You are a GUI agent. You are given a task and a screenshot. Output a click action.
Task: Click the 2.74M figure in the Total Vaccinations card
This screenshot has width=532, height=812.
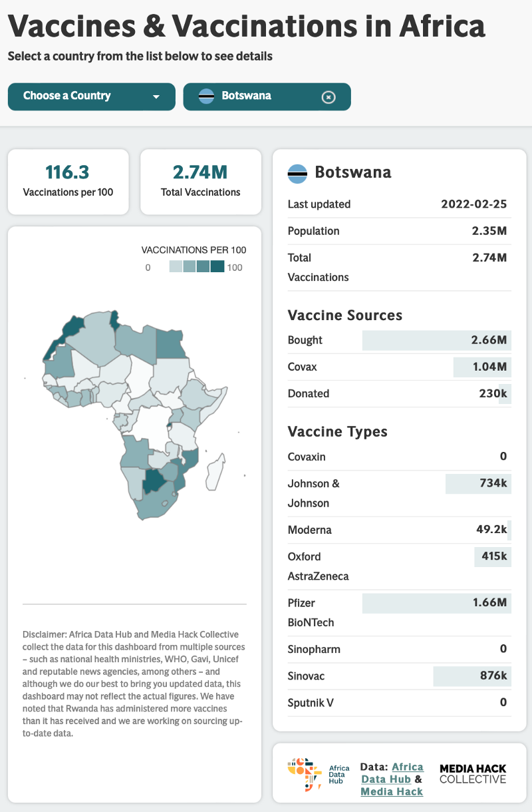click(201, 172)
